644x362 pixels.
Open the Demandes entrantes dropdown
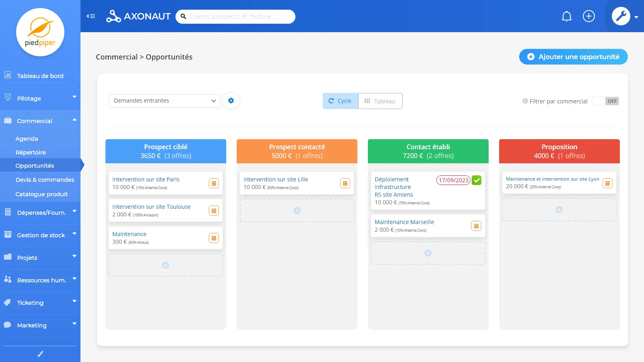tap(164, 101)
